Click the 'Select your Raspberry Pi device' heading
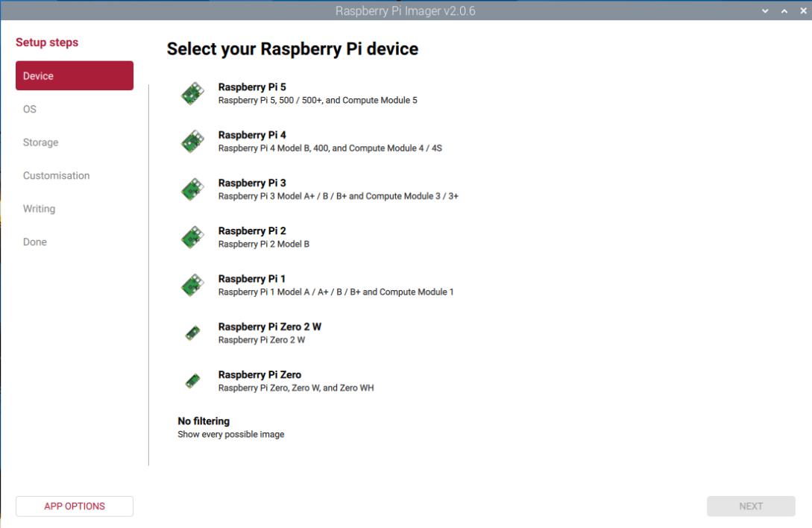This screenshot has height=528, width=812. click(292, 48)
